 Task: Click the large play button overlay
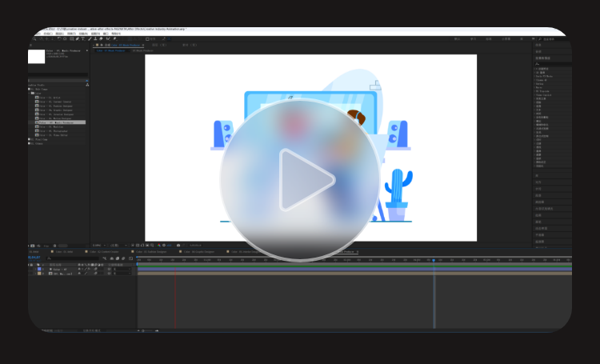[300, 179]
